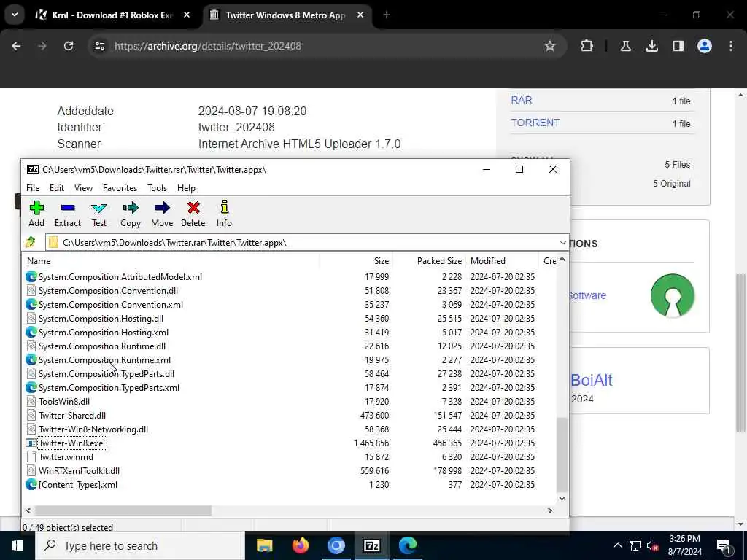Image resolution: width=747 pixels, height=560 pixels.
Task: Launch Firefox from the taskbar
Action: (x=300, y=545)
